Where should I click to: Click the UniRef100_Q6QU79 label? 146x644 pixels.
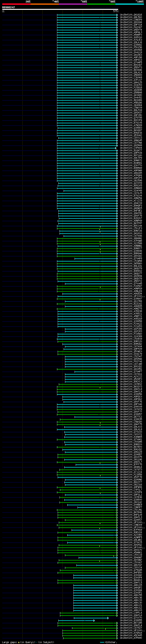coord(131,268)
